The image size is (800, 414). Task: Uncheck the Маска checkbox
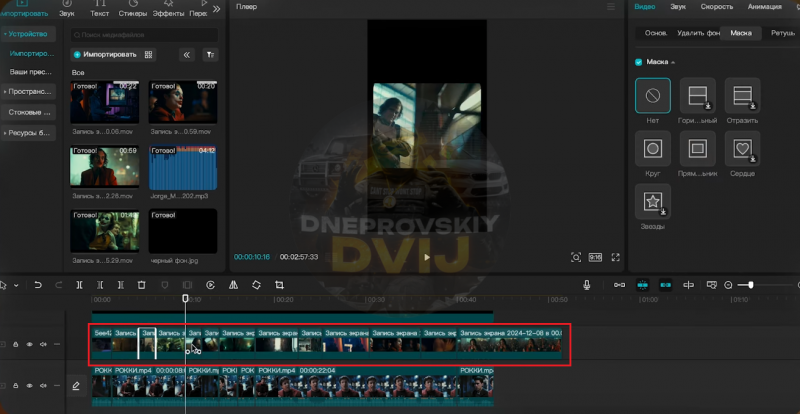[638, 62]
